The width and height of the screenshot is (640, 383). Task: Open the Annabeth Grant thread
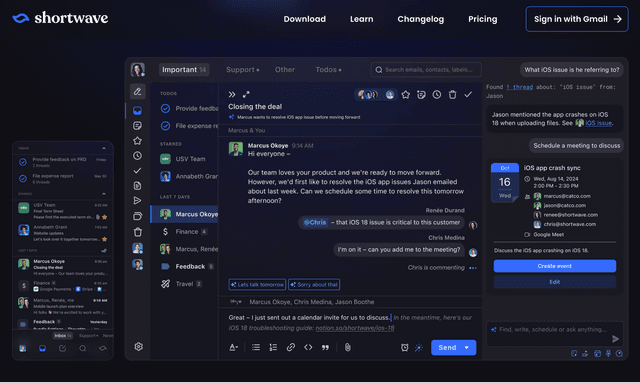tap(185, 176)
